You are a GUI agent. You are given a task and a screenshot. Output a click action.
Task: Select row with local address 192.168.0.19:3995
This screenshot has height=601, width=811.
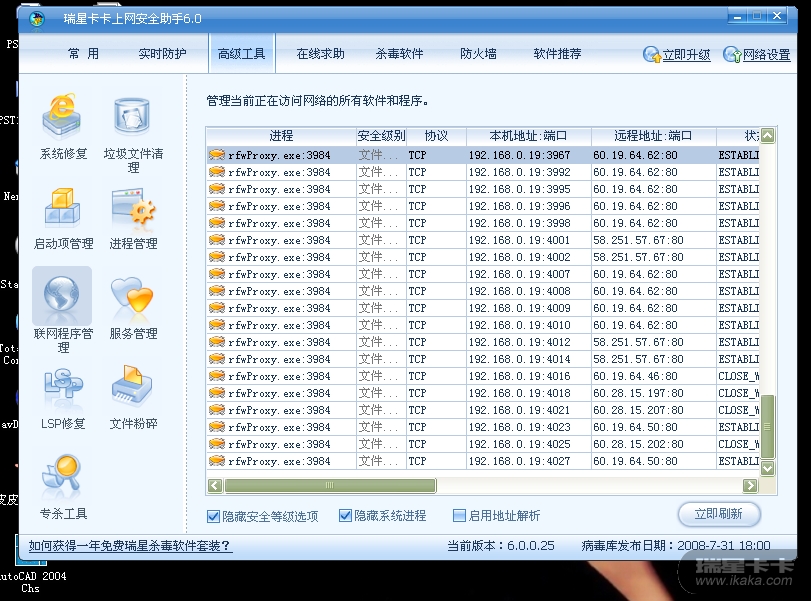coord(483,189)
